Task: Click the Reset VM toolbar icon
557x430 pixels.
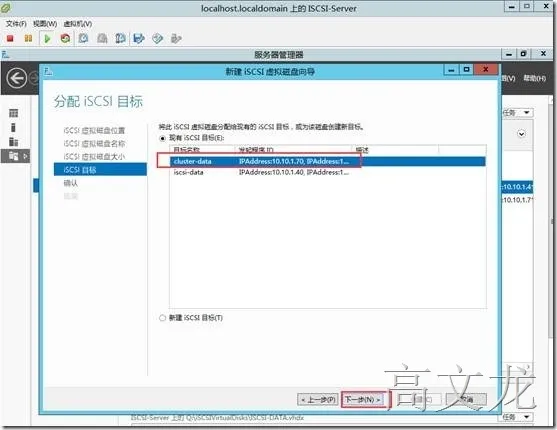Action: click(x=65, y=38)
